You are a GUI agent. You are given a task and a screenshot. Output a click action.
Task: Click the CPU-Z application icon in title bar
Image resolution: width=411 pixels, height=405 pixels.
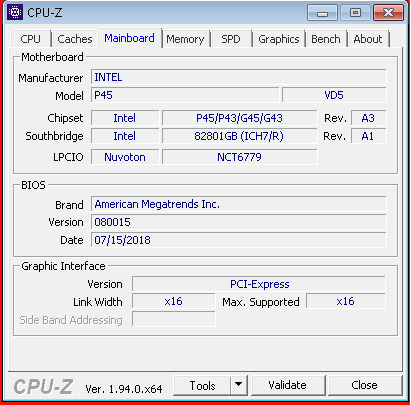[15, 12]
